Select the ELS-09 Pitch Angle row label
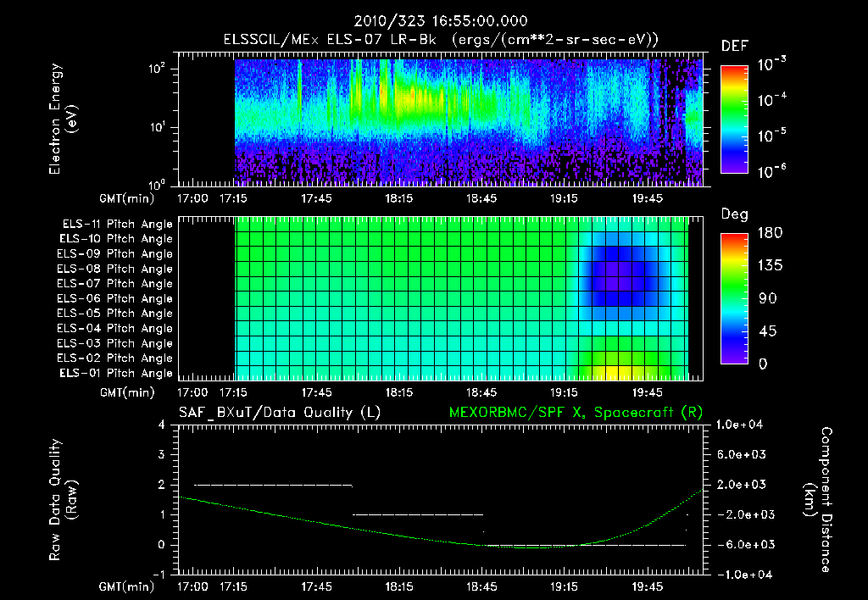The height and width of the screenshot is (600, 868). (114, 254)
